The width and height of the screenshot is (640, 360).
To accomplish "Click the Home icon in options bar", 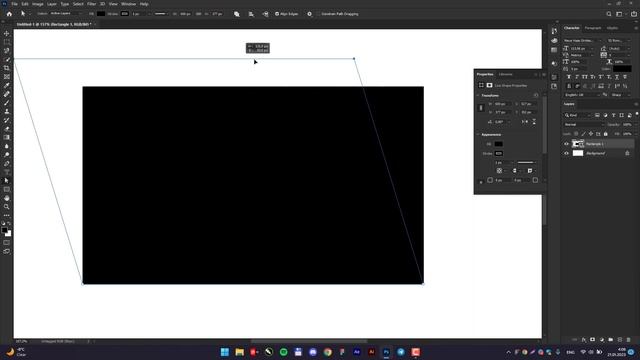I will click(9, 14).
